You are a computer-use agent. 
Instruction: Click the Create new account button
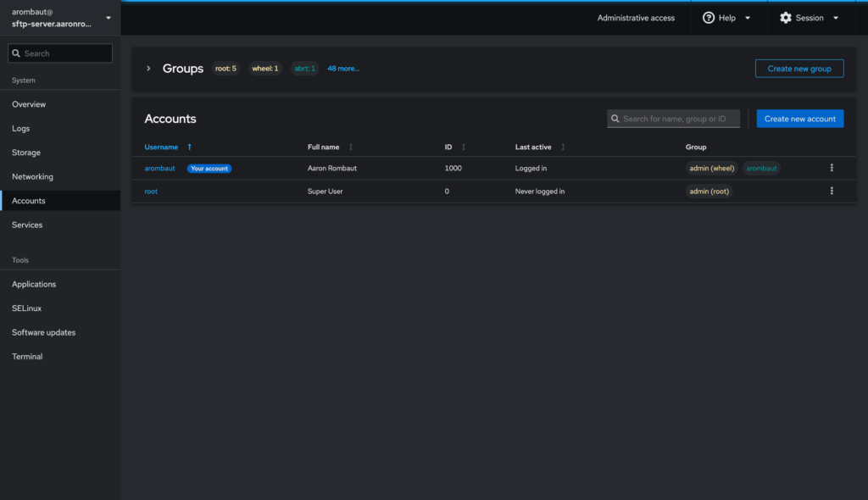799,119
